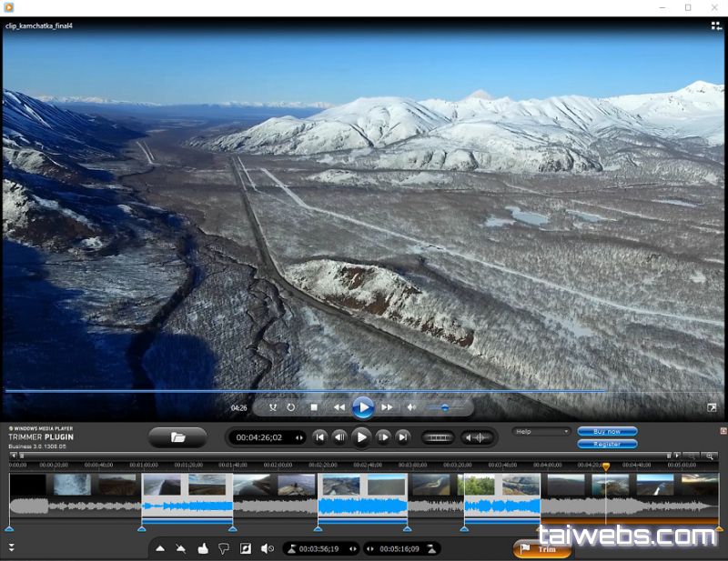Click the Register button
The width and height of the screenshot is (728, 561).
pos(607,444)
